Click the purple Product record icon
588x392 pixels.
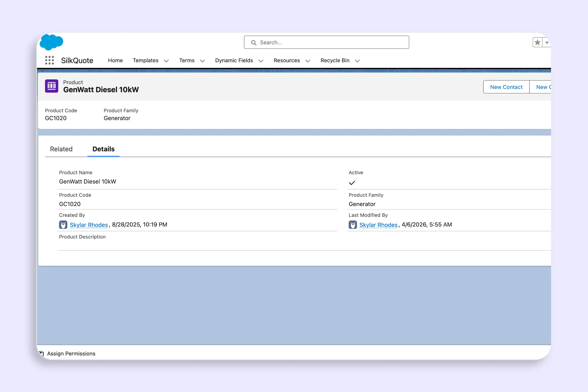51,86
